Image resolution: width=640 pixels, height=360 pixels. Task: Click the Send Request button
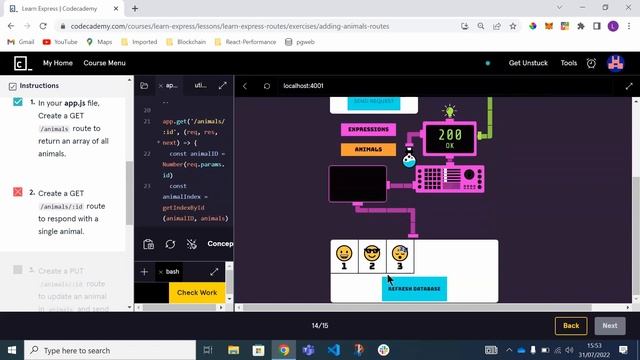click(x=374, y=103)
